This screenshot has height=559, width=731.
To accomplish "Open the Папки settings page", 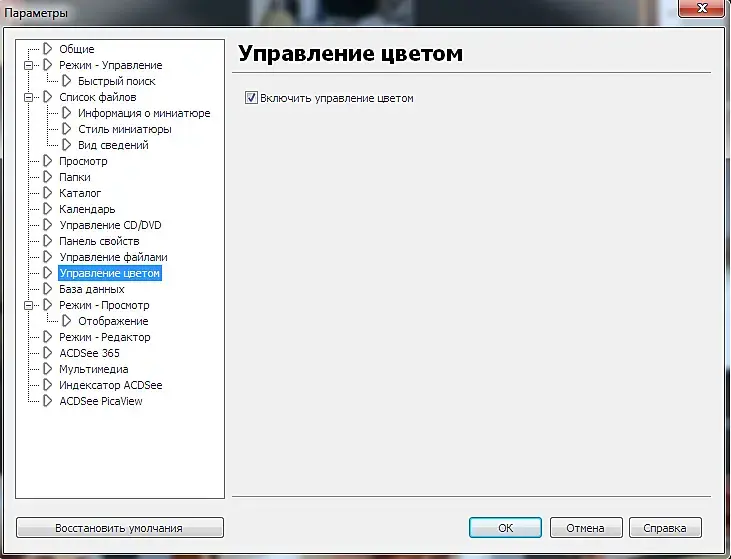I will tap(75, 177).
